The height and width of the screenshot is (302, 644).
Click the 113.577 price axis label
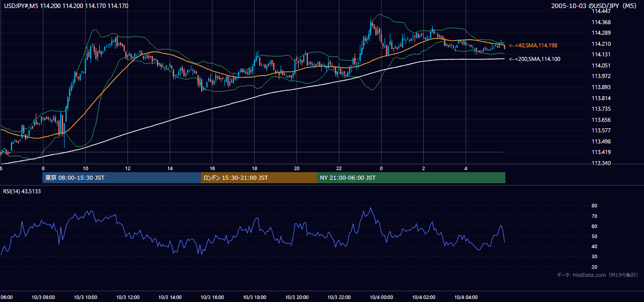601,130
